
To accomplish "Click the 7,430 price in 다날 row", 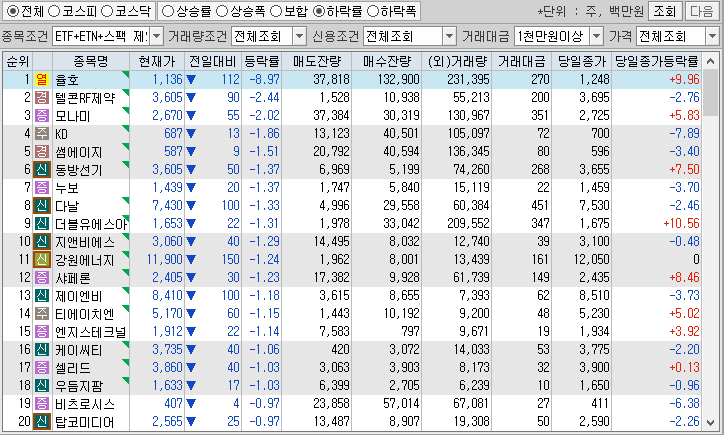I will 168,205.
